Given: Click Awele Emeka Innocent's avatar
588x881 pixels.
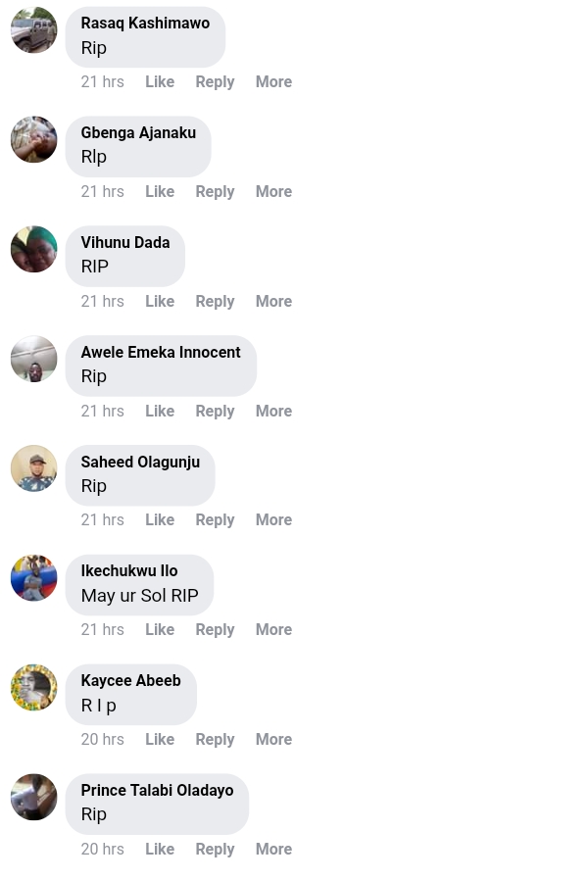Looking at the screenshot, I should pyautogui.click(x=34, y=359).
